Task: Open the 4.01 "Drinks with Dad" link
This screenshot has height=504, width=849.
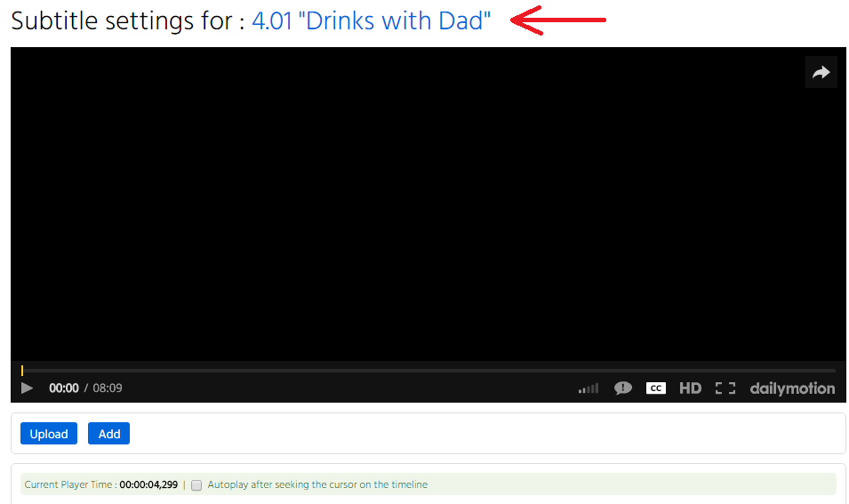Action: tap(371, 21)
